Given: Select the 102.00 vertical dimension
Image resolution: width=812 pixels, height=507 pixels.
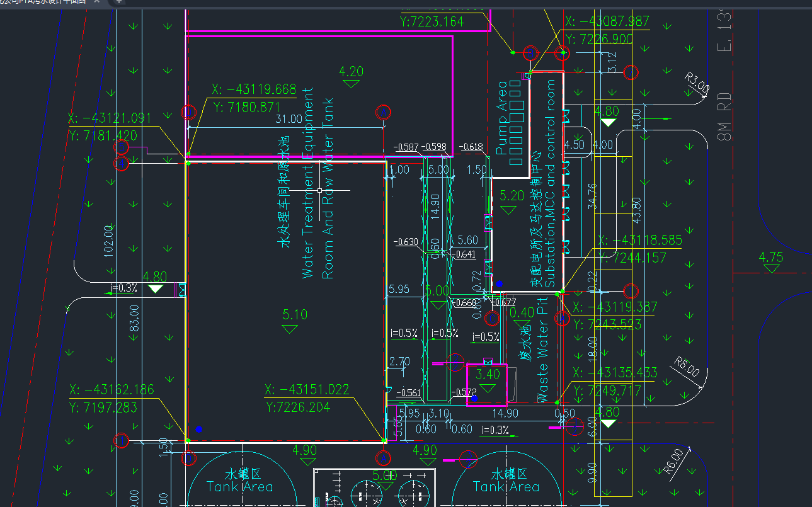Looking at the screenshot, I should point(108,241).
